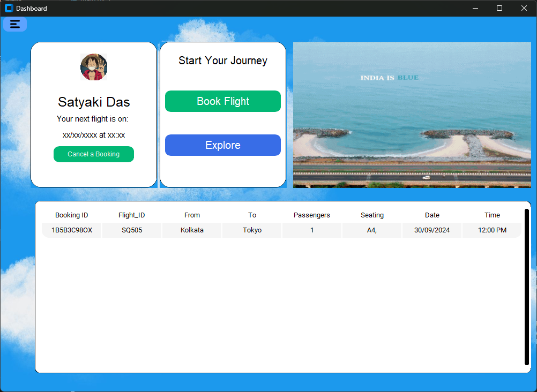Click the Tokyo destination cell
This screenshot has height=392, width=537.
coord(252,230)
